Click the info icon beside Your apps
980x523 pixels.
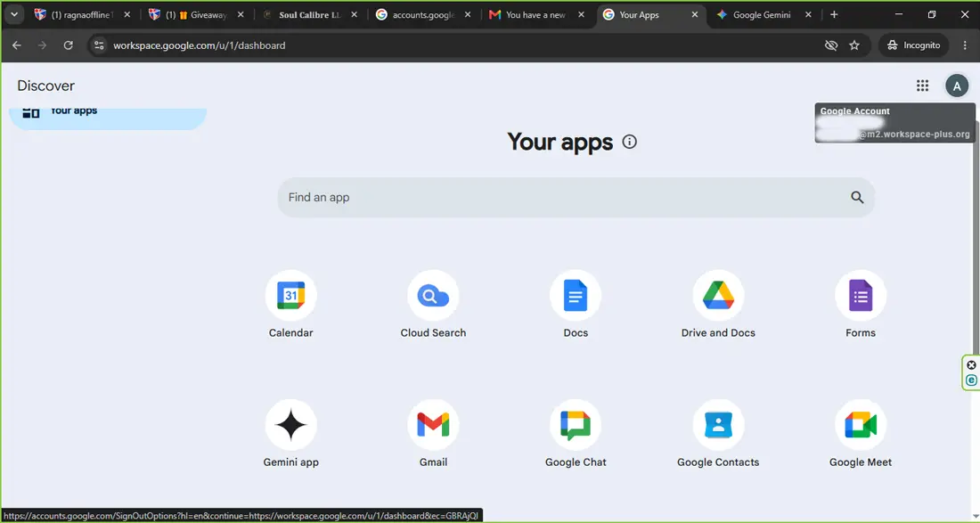(629, 142)
